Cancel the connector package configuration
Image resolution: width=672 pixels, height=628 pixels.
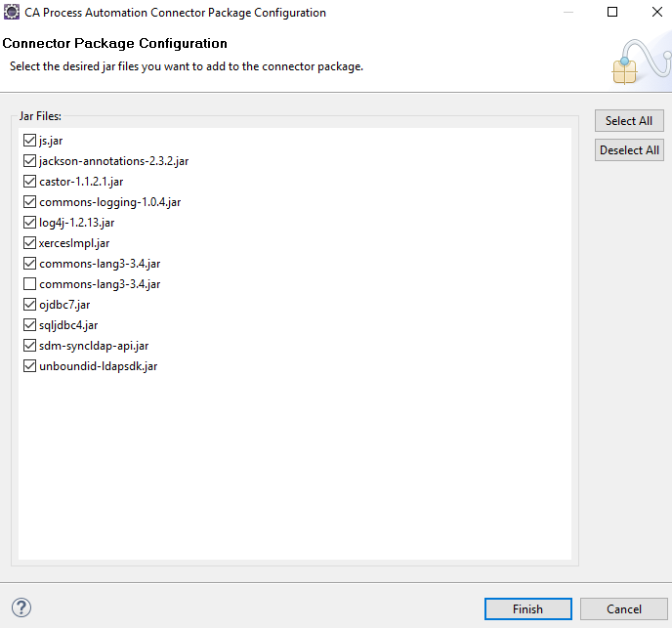coord(623,609)
